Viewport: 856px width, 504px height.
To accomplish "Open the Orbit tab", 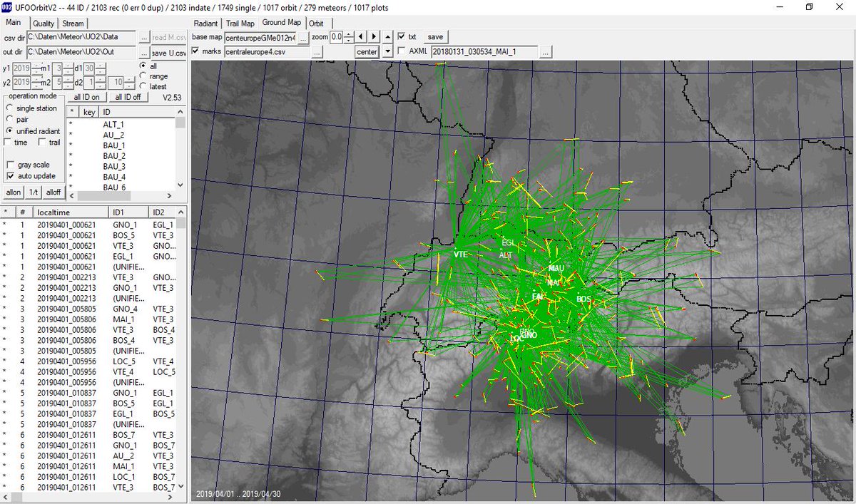I will (x=316, y=24).
